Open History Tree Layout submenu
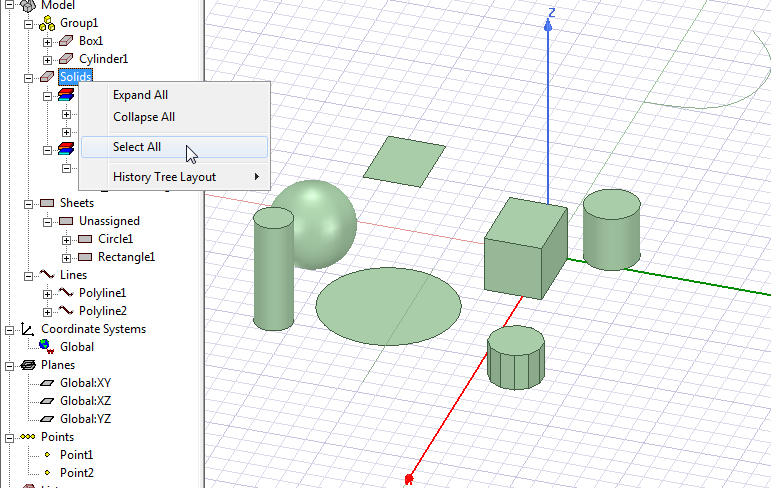 165,177
